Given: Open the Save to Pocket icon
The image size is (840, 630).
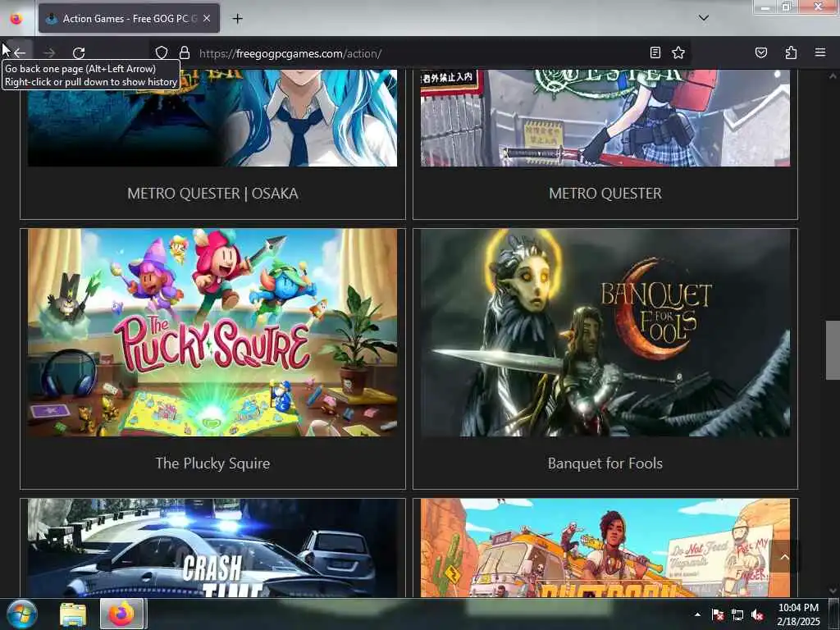Looking at the screenshot, I should tap(760, 52).
